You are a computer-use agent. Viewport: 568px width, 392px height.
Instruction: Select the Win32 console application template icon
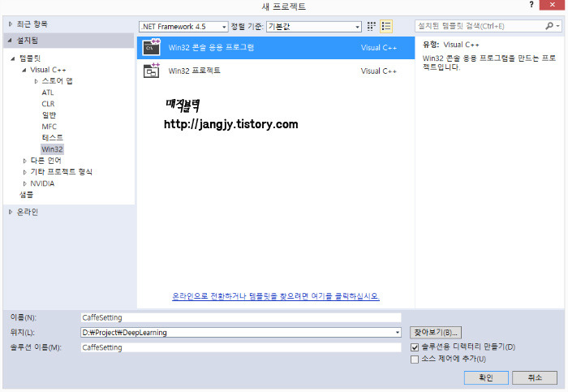(152, 47)
